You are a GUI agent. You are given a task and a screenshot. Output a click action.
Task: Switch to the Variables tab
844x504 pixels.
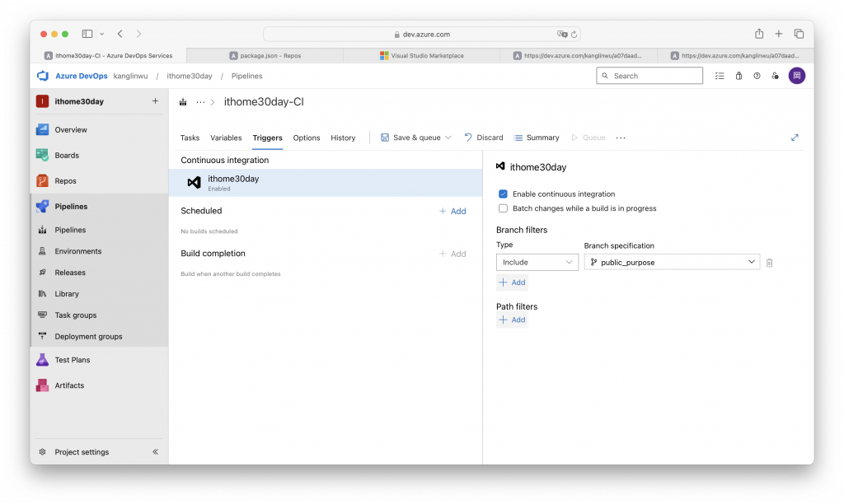226,138
